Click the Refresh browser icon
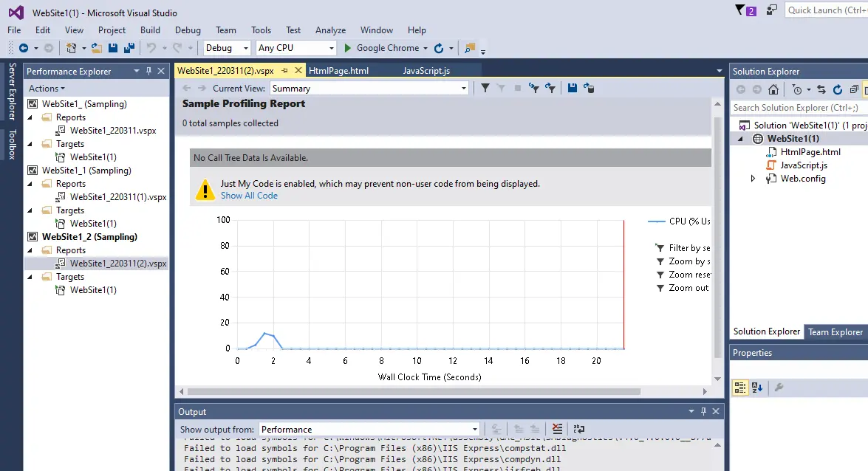868x471 pixels. click(439, 48)
